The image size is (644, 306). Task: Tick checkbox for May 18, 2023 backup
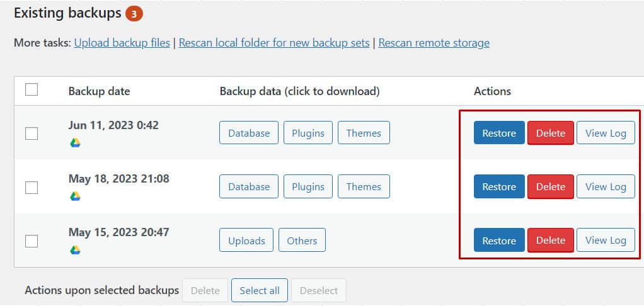[x=32, y=188]
